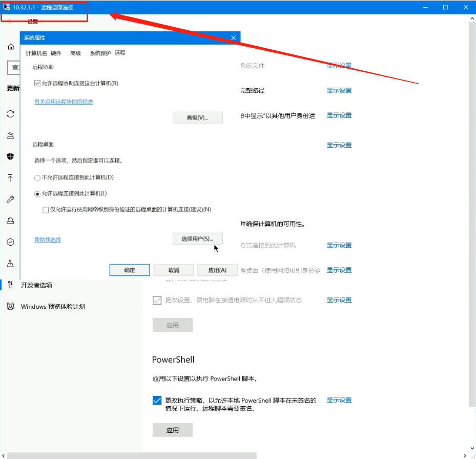This screenshot has width=476, height=459.
Task: Open the 硬件 tab in System Properties
Action: pos(56,53)
